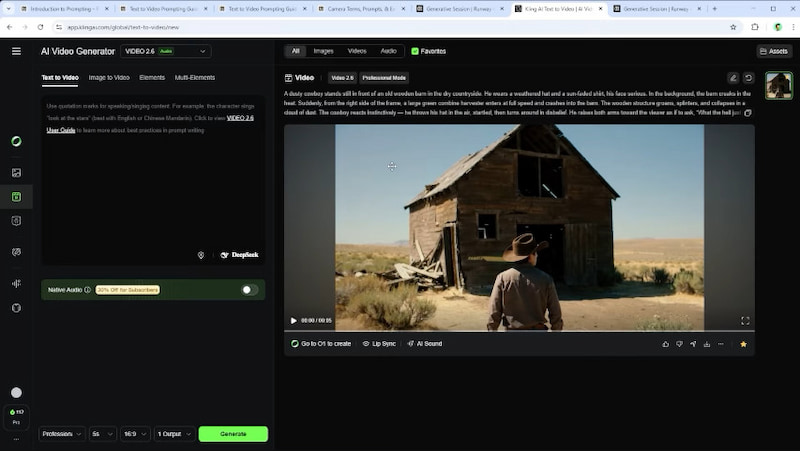Expand the VIDEO 2.6 model dropdown

(x=165, y=51)
